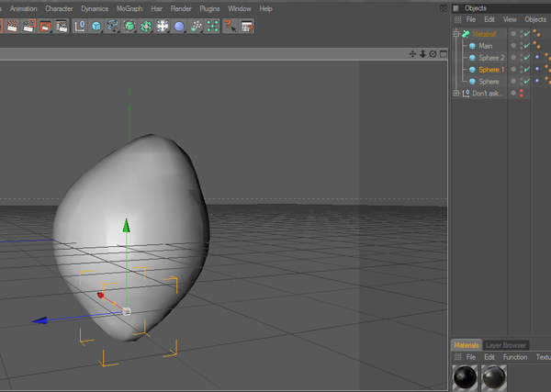Click the green caged-cube NURBS icon

tap(129, 27)
